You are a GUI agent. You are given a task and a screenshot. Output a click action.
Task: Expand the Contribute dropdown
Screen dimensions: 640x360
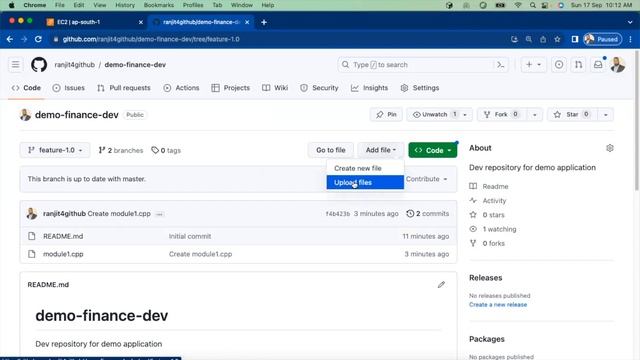(427, 179)
